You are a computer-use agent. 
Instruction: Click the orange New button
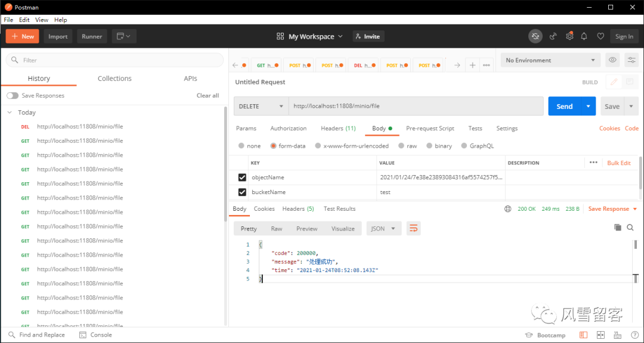(x=23, y=36)
